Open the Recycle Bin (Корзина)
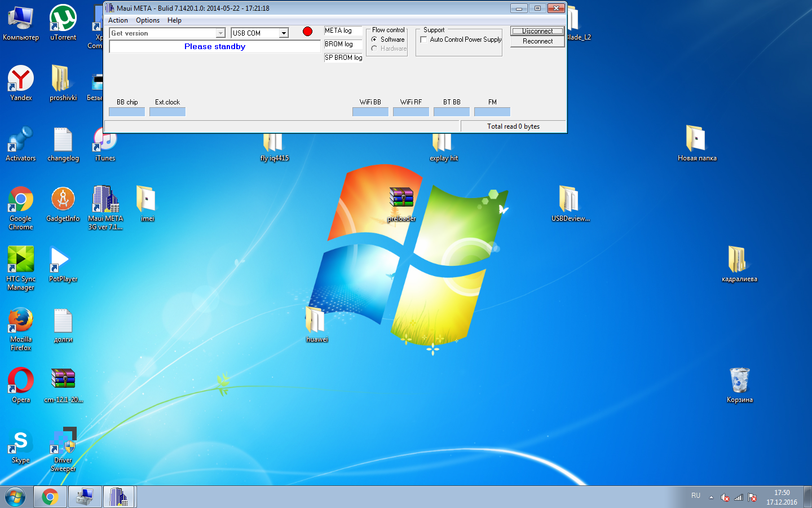Viewport: 812px width, 508px height. 739,381
